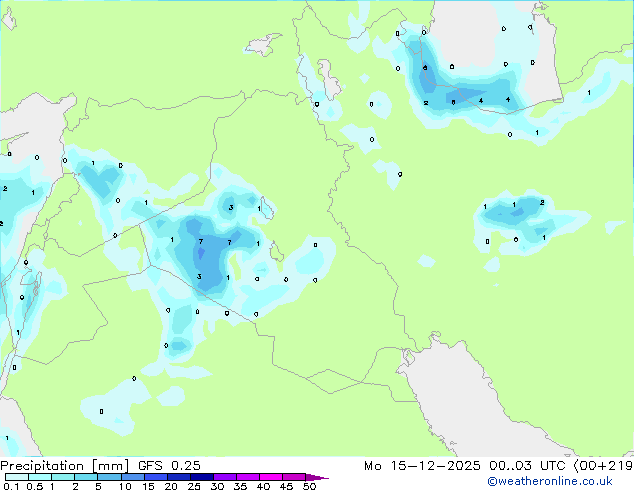
Task: Click the 'Mo 15-12-2025' date text
Action: 422,466
